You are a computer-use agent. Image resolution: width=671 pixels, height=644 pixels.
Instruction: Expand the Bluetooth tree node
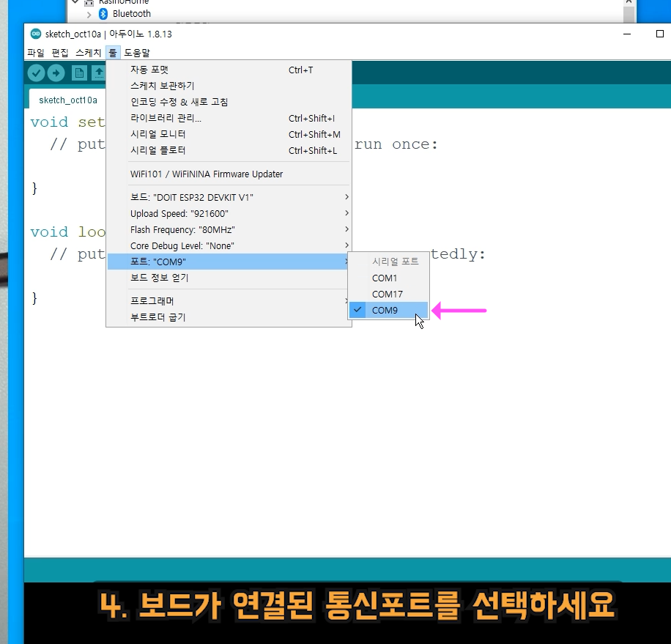[x=89, y=14]
